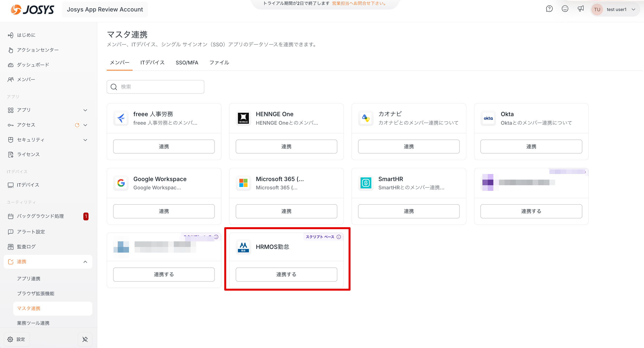
Task: Switch to the SSO/MFA tab
Action: [187, 62]
